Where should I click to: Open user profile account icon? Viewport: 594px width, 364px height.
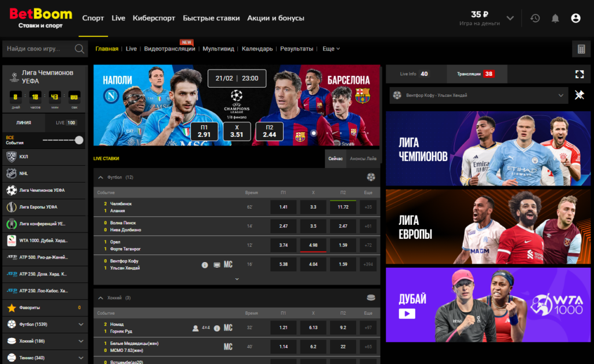575,18
